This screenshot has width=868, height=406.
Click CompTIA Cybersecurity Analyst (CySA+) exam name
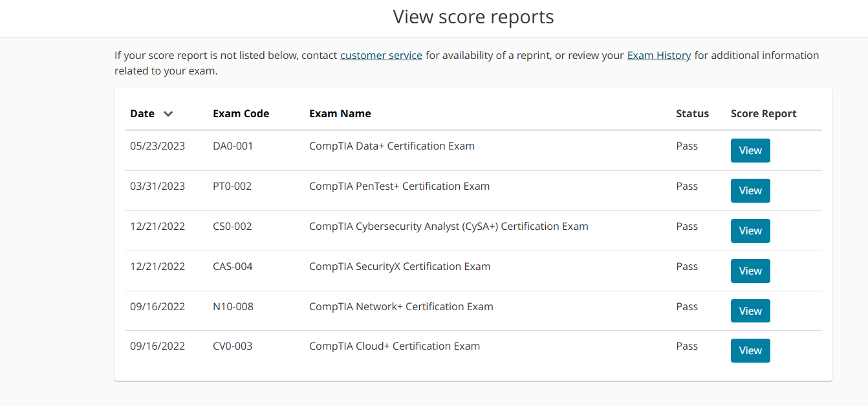coord(449,227)
